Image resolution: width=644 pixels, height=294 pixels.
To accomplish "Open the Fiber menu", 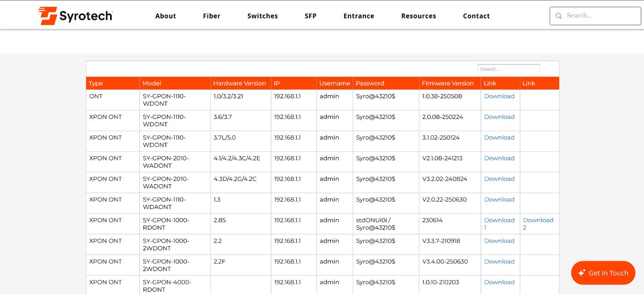I will (212, 16).
